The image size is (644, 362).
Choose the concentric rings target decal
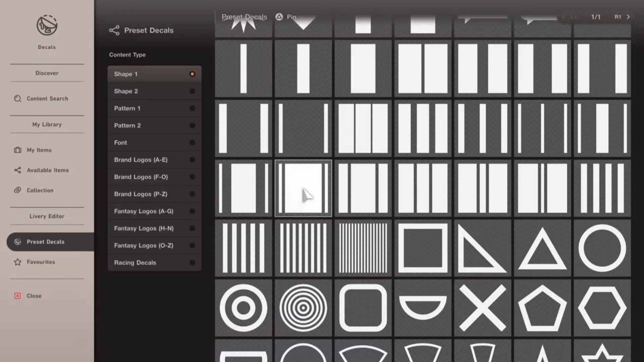point(303,308)
